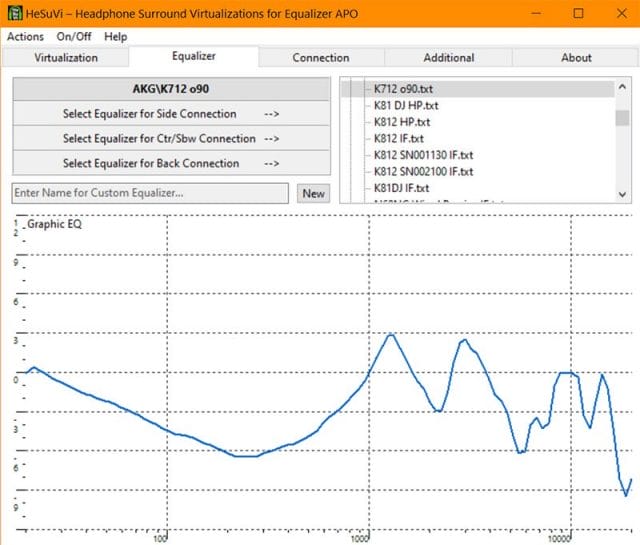Go to the Additional tab

448,58
